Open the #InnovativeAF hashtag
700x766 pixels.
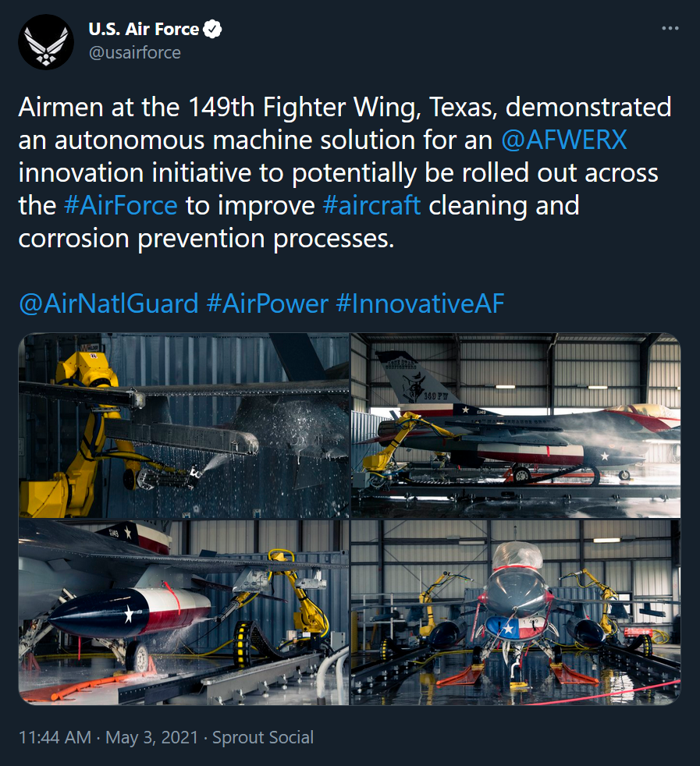coord(420,303)
